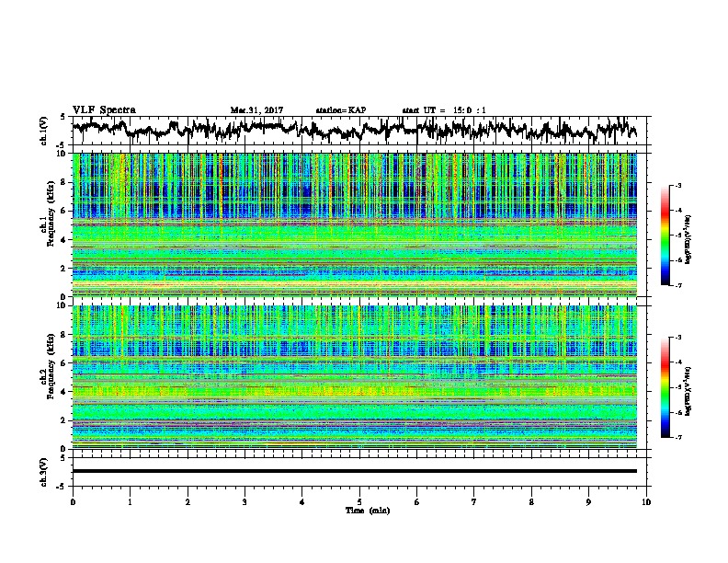The image size is (728, 563).
Task: Click the ch.1 voltage waveform trace
Action: (x=354, y=129)
